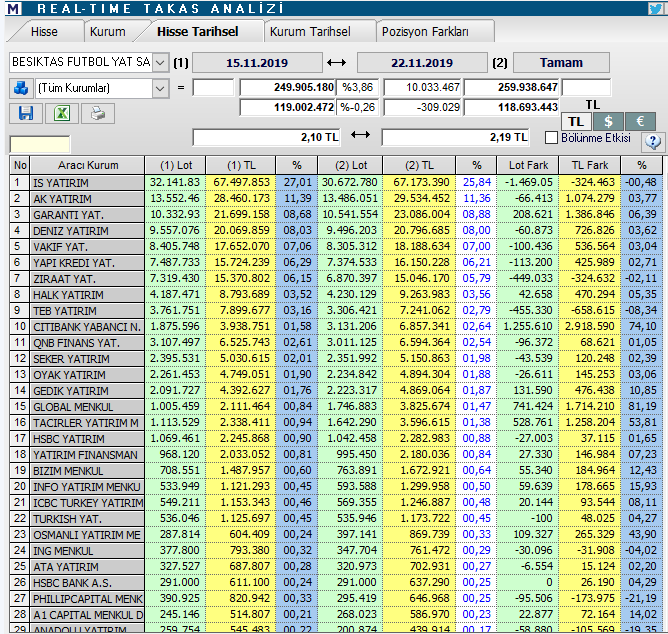
Task: Sort by the (1) Lot column header
Action: click(176, 165)
